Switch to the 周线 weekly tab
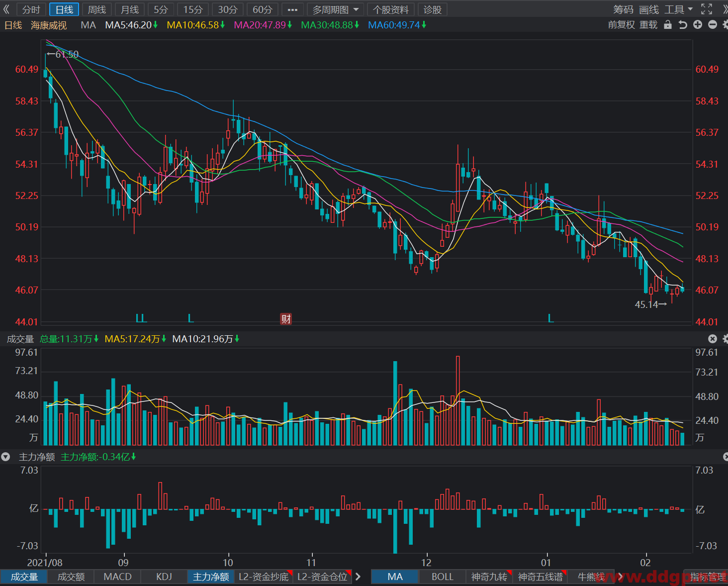Viewport: 728px width, 586px height. pyautogui.click(x=96, y=9)
